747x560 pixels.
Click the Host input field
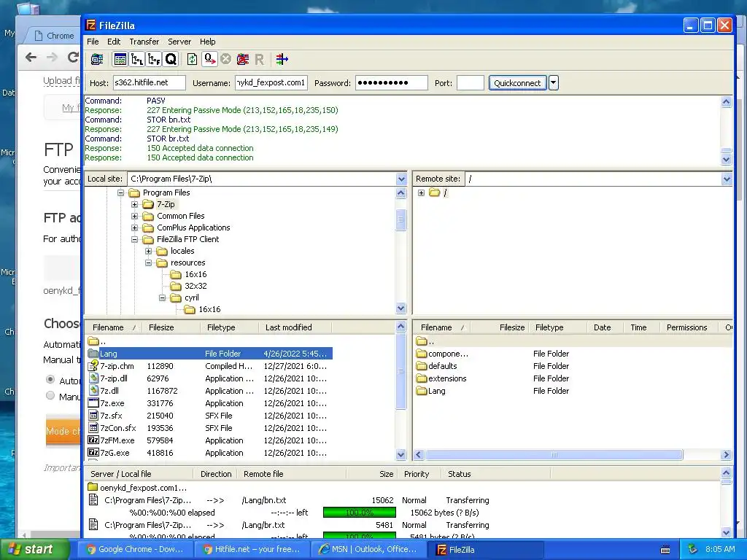pyautogui.click(x=149, y=82)
